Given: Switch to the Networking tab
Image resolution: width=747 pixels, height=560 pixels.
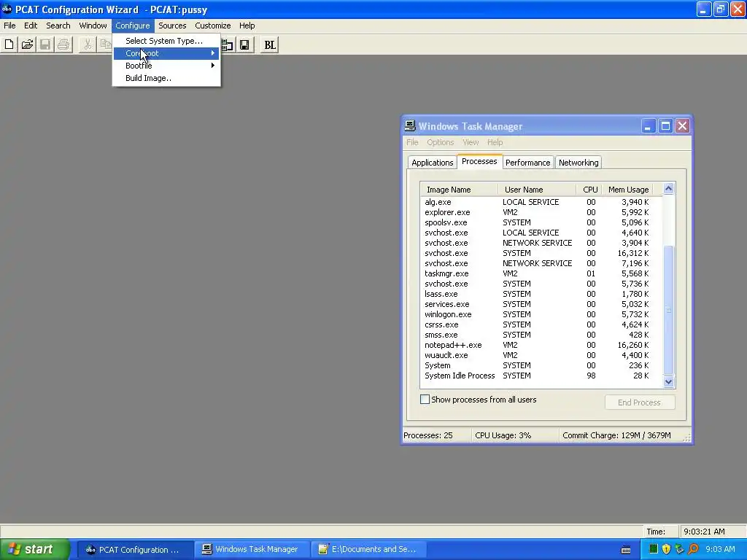Looking at the screenshot, I should (x=578, y=163).
